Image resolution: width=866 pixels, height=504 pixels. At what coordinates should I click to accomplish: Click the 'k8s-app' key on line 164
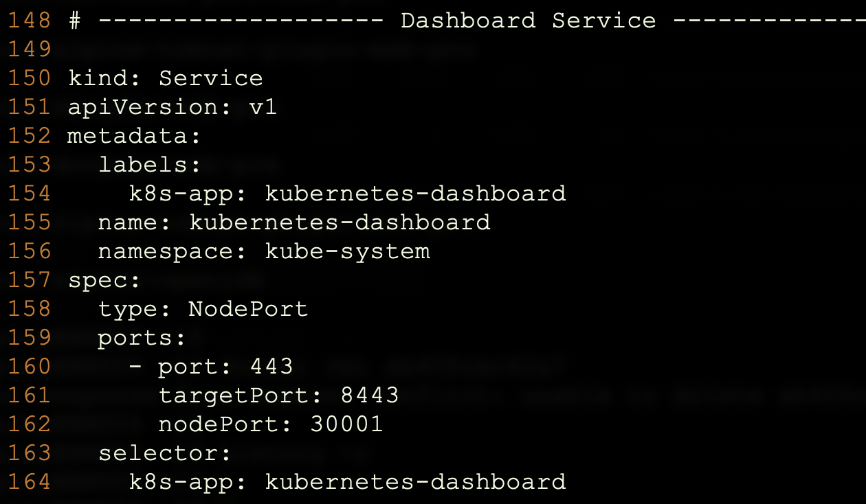(181, 482)
